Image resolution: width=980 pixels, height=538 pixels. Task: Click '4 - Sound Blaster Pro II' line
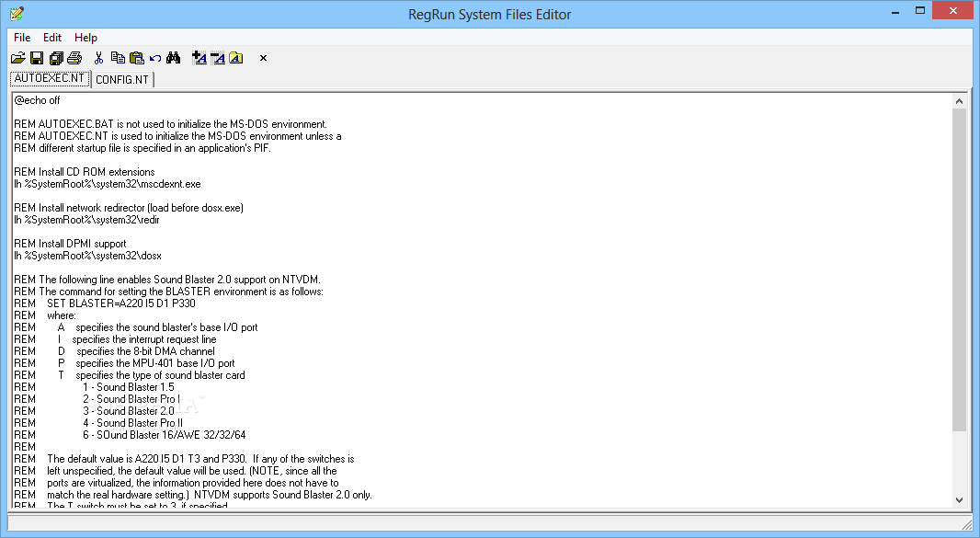coord(133,423)
